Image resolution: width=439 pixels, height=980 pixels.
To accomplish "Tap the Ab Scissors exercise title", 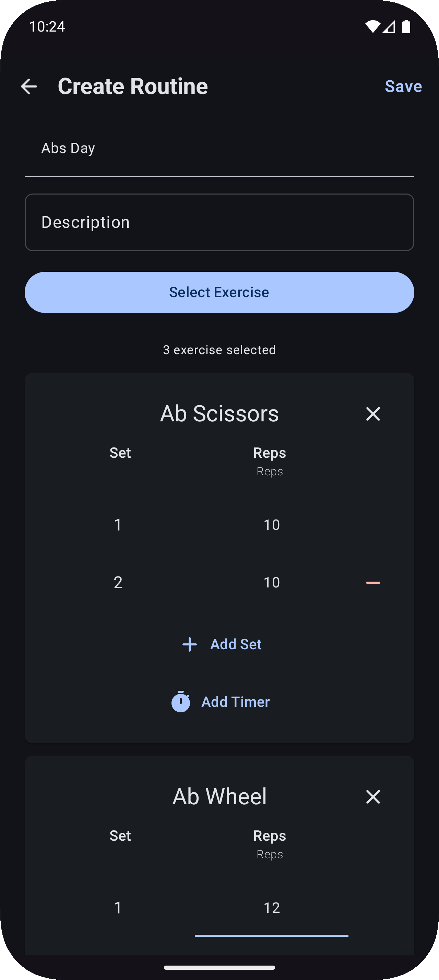I will tap(219, 413).
